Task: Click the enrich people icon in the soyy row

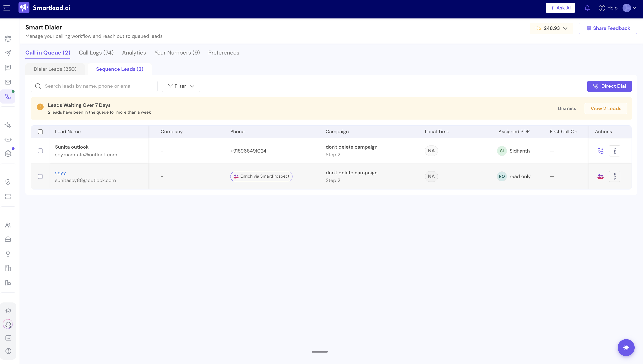Action: click(600, 177)
